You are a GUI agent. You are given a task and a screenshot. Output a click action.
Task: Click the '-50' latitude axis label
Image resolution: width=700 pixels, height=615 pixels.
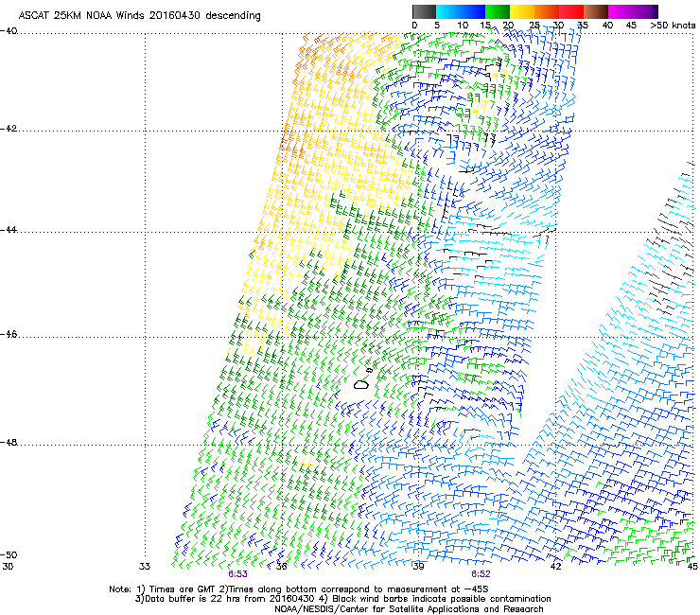9,554
